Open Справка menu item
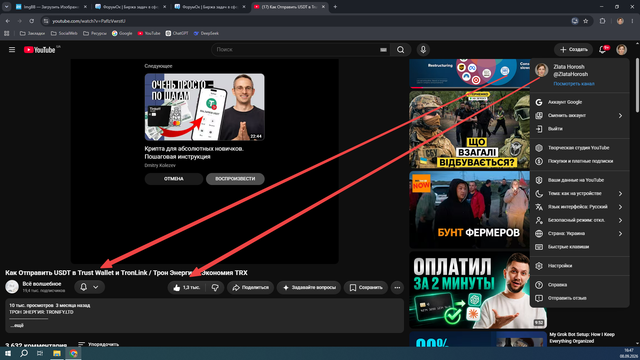Image resolution: width=640 pixels, height=360 pixels. click(x=579, y=285)
